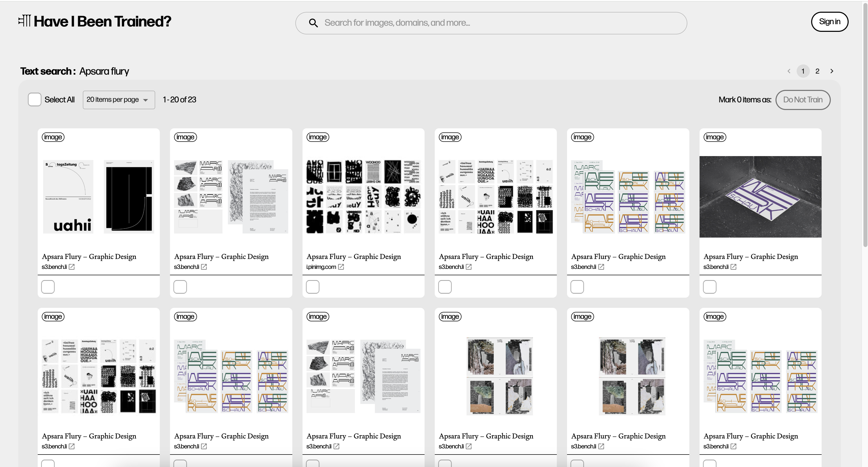Switch to results page 2
868x467 pixels.
click(817, 71)
